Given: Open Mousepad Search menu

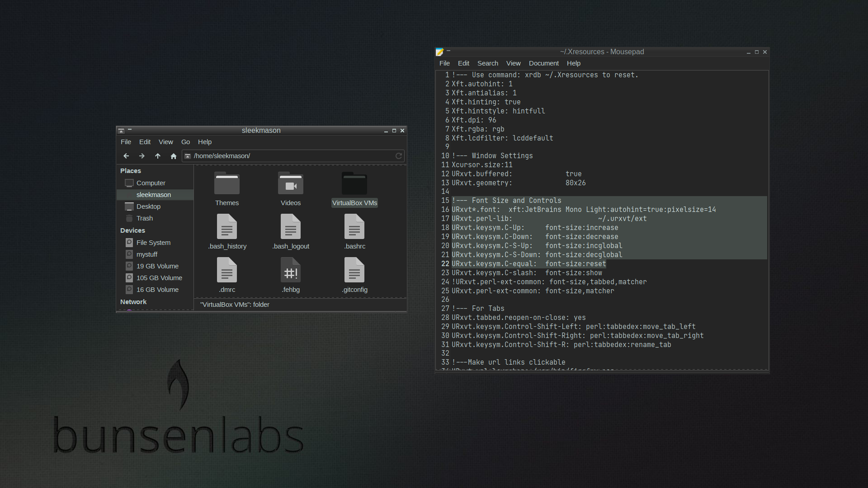Looking at the screenshot, I should point(488,63).
